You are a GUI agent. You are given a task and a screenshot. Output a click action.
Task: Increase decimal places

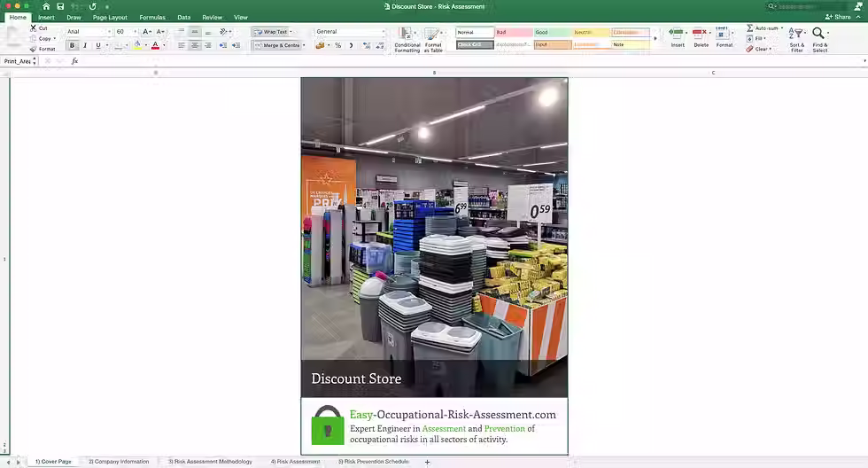pos(367,45)
